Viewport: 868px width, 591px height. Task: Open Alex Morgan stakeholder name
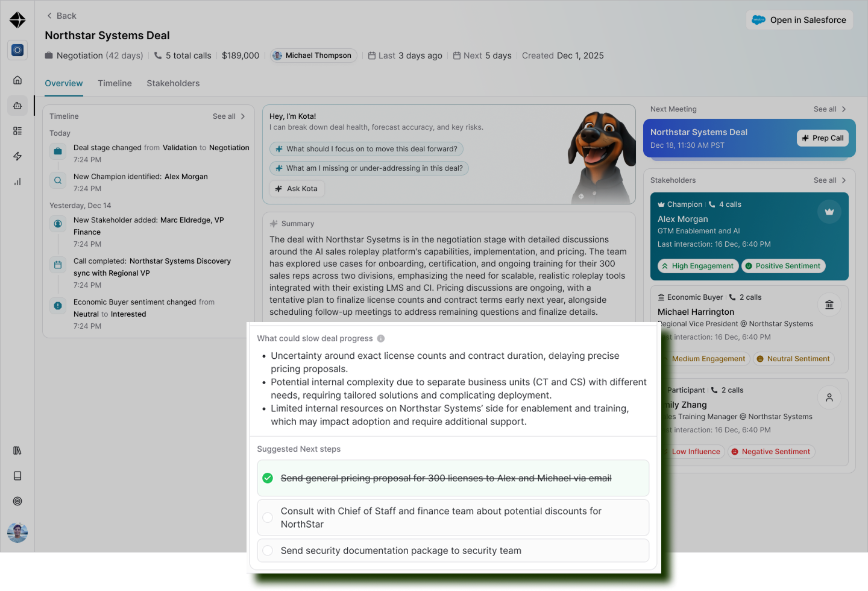683,219
